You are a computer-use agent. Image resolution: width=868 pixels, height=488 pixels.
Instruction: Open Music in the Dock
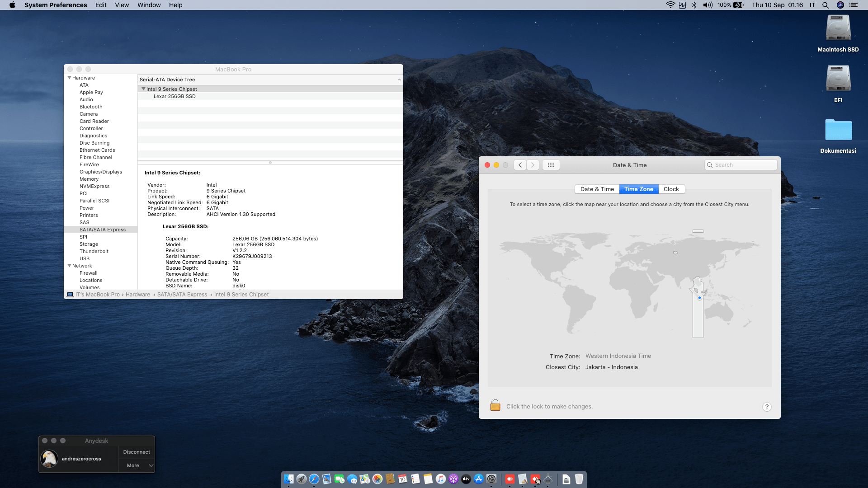coord(441,479)
